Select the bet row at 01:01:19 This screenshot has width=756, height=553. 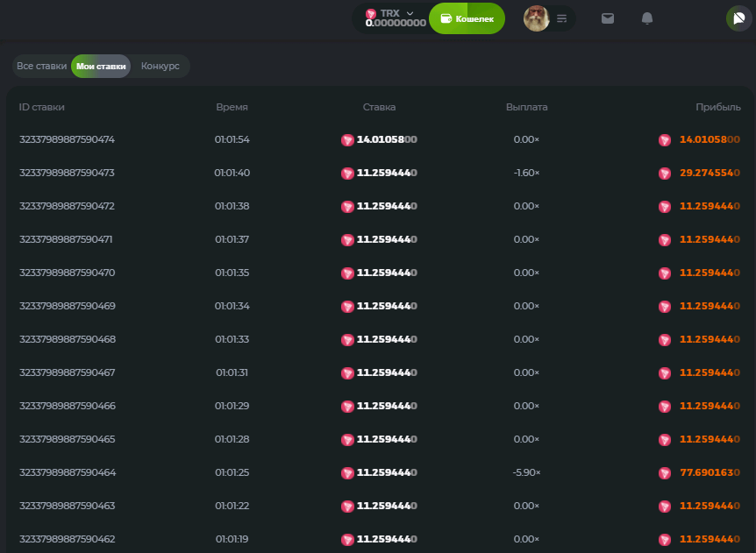point(232,539)
